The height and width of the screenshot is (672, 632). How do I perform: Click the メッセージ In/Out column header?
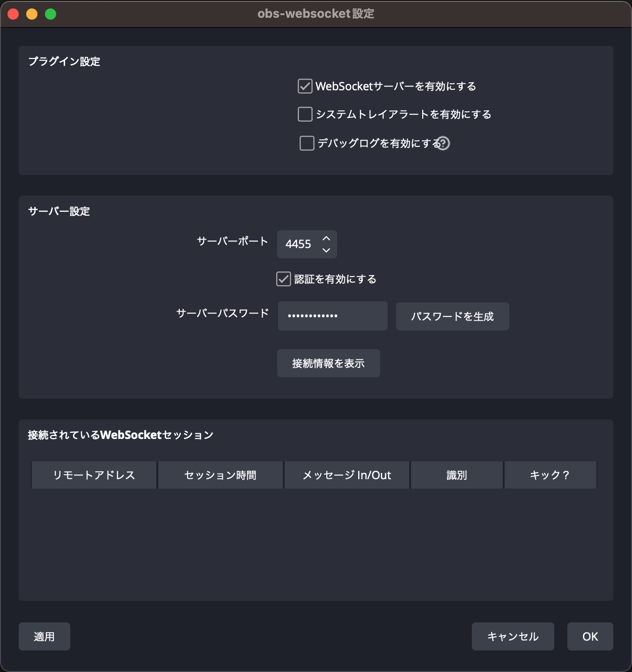tap(347, 475)
